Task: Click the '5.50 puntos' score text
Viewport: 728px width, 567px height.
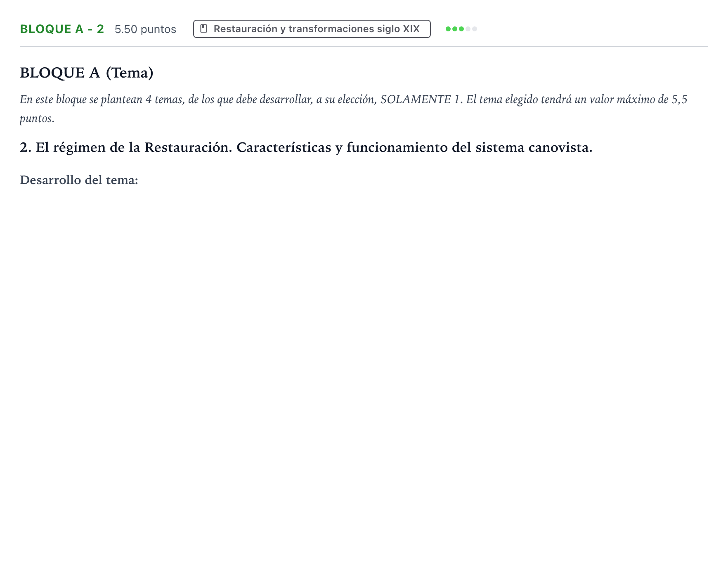Action: [x=145, y=29]
